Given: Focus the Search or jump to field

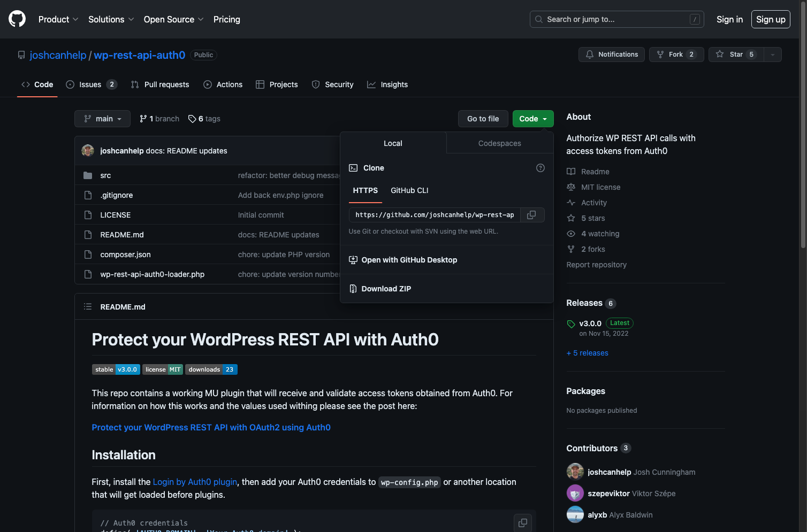Looking at the screenshot, I should click(x=616, y=19).
